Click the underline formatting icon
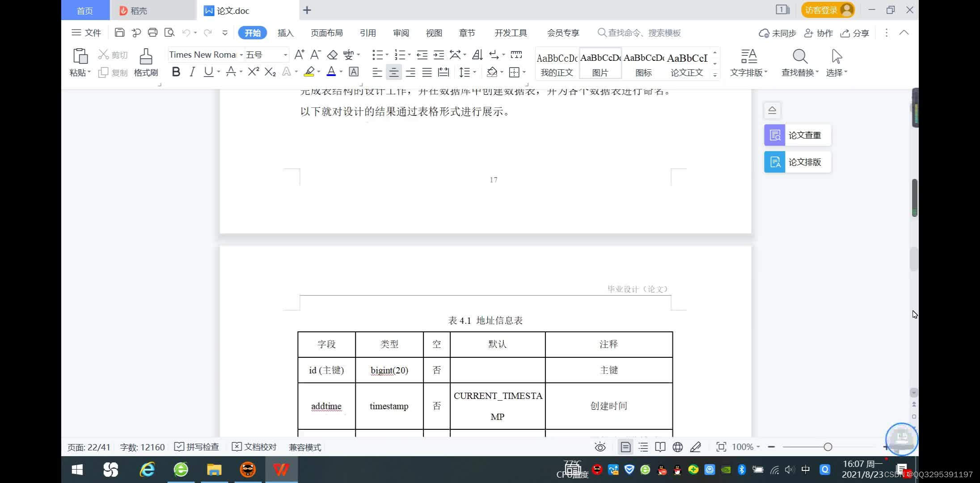The image size is (980, 483). point(208,72)
